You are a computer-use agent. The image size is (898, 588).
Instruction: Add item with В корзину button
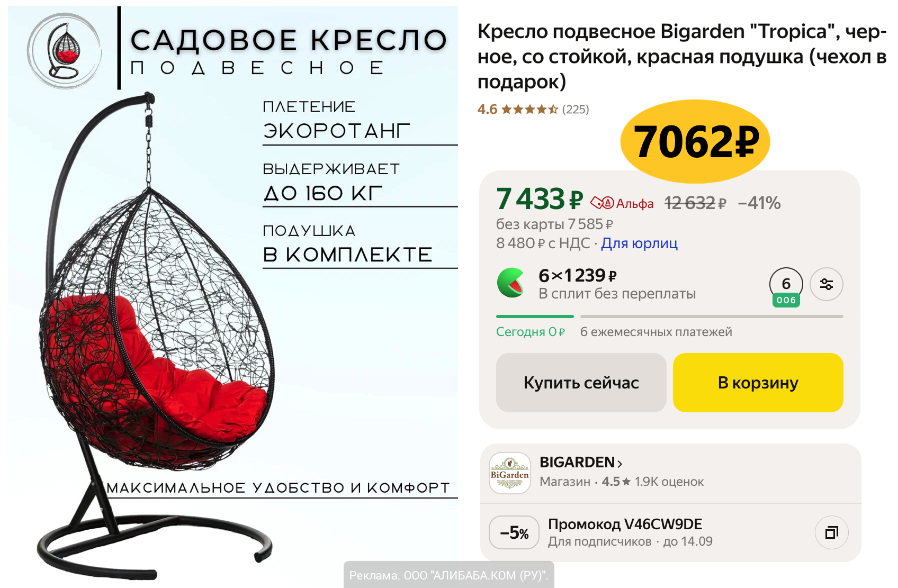[x=758, y=383]
